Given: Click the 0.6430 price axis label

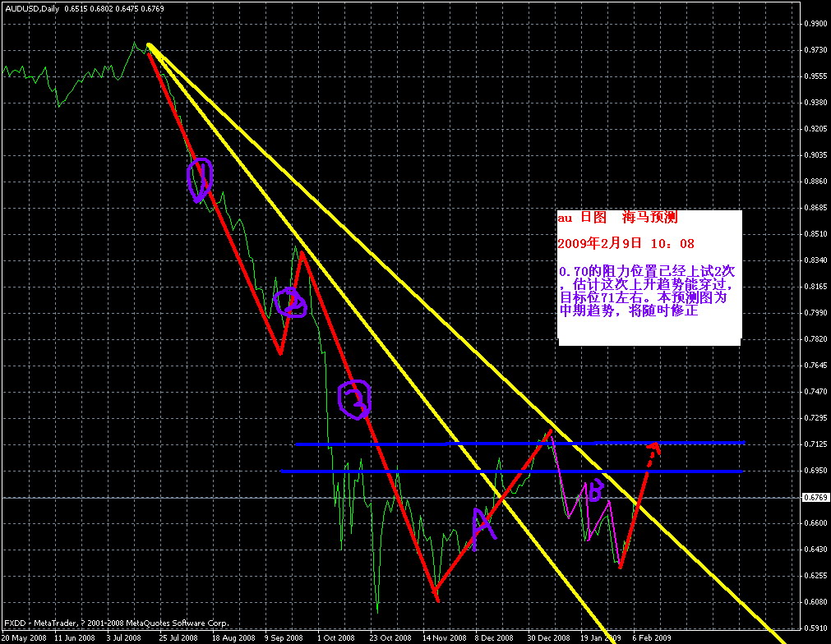Looking at the screenshot, I should pyautogui.click(x=815, y=550).
